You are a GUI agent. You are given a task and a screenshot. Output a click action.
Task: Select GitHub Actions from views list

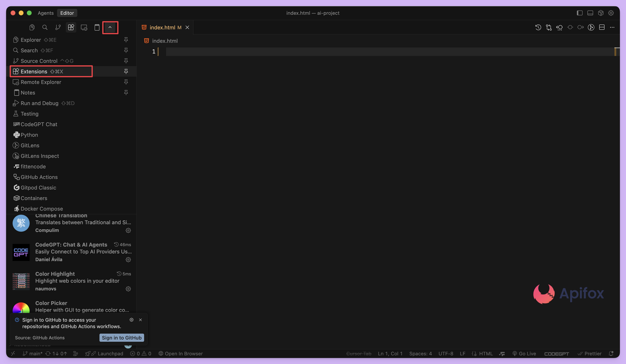click(x=39, y=177)
